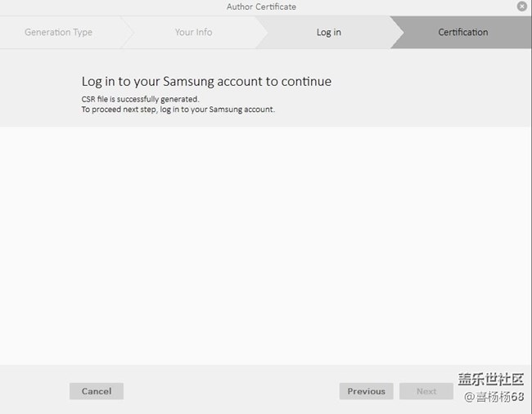Click the Author Certificate window title
Viewport: 532px width, 414px height.
tap(261, 7)
